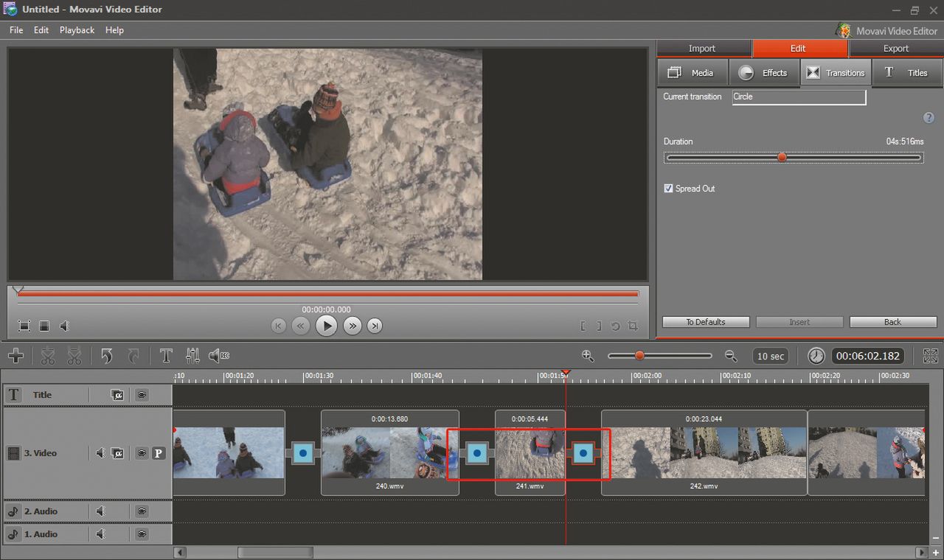Click the film frame snapshot icon

[44, 326]
